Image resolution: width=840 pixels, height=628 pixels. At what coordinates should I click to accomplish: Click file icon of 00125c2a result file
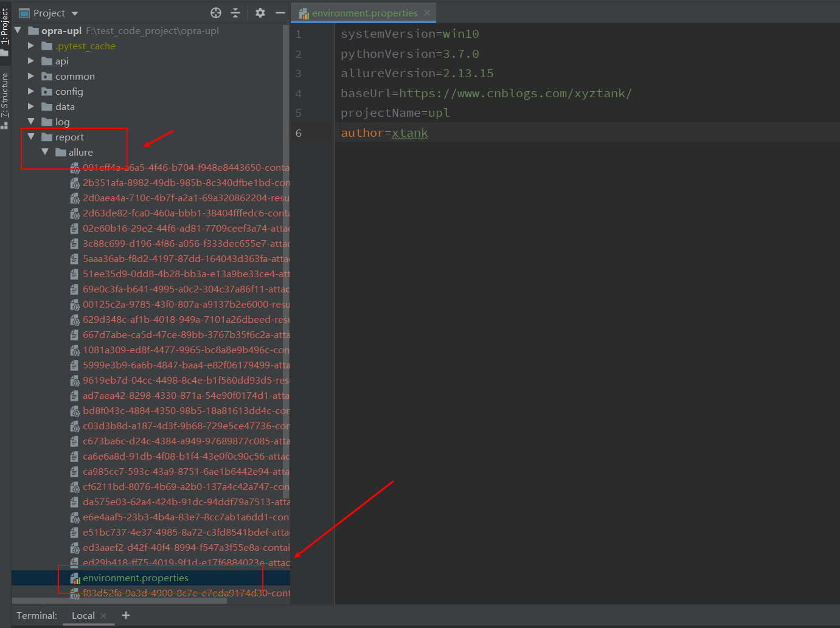[75, 305]
